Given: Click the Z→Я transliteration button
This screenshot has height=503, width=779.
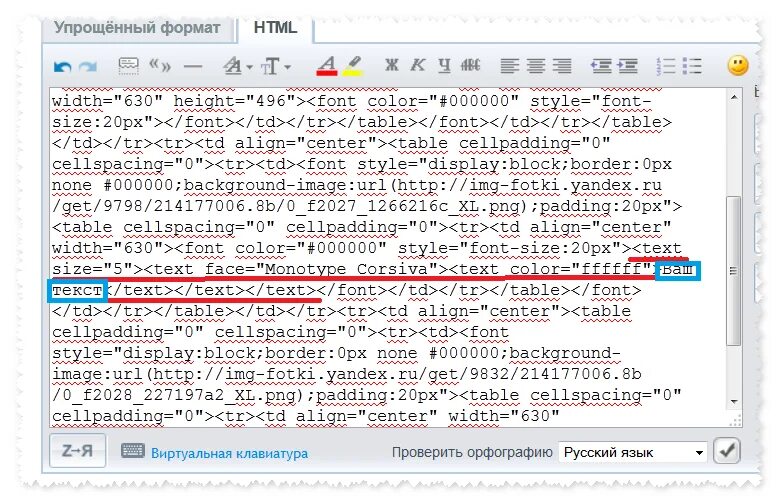Looking at the screenshot, I should pyautogui.click(x=78, y=451).
